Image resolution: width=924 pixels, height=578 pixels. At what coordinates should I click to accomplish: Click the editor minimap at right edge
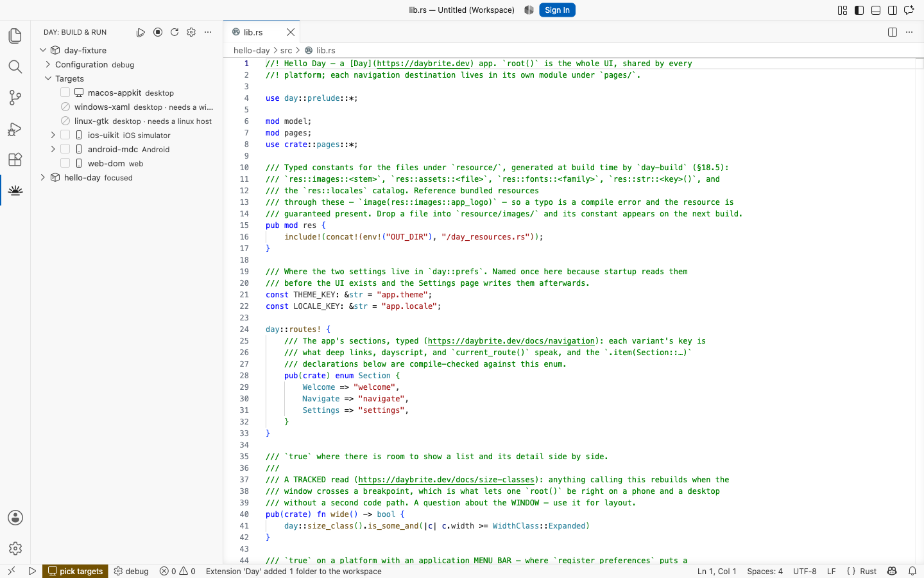(919, 311)
